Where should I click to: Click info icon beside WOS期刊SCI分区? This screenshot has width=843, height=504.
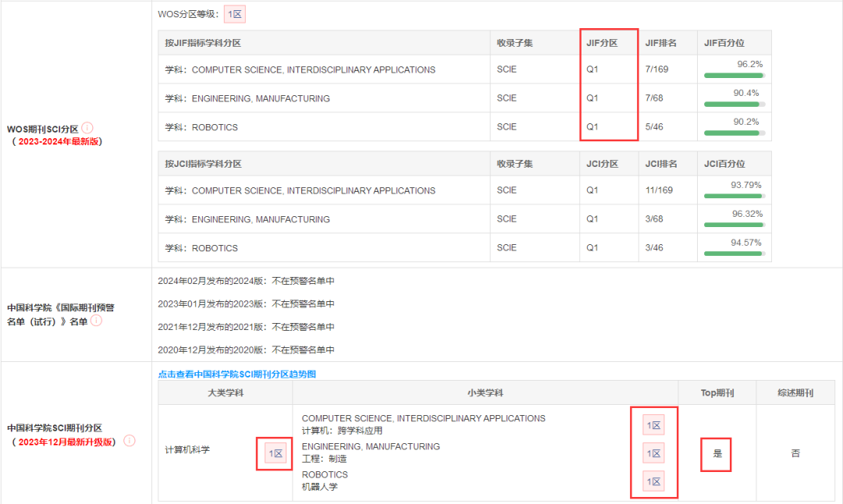coord(87,128)
